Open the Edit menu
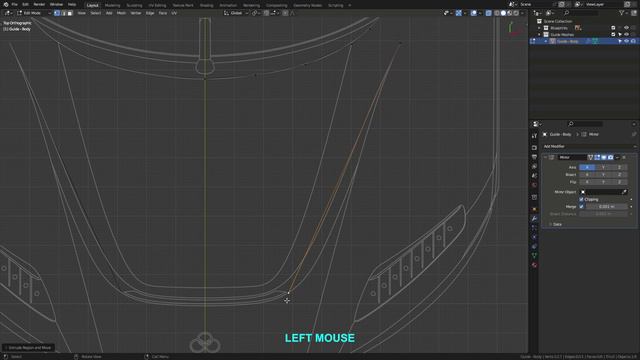Viewport: 640px width, 360px height. point(25,4)
